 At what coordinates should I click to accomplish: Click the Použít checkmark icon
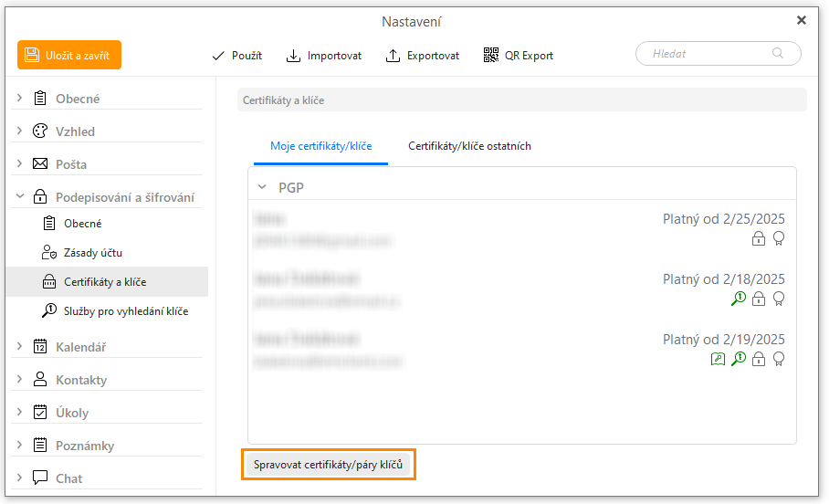[x=218, y=56]
